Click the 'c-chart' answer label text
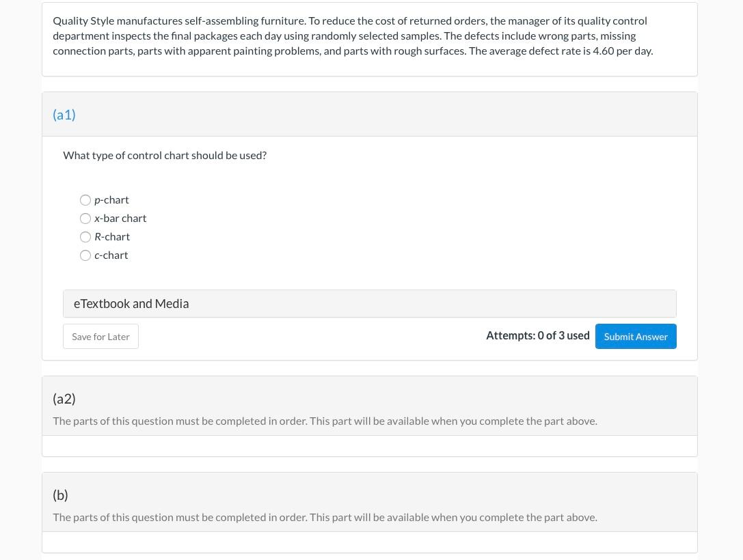The image size is (743, 560). (x=111, y=255)
